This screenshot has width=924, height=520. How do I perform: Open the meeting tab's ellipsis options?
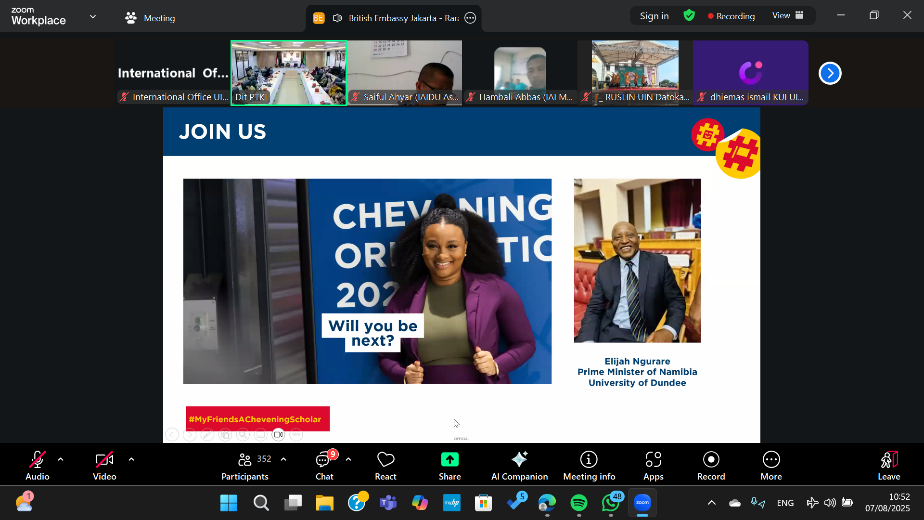470,18
